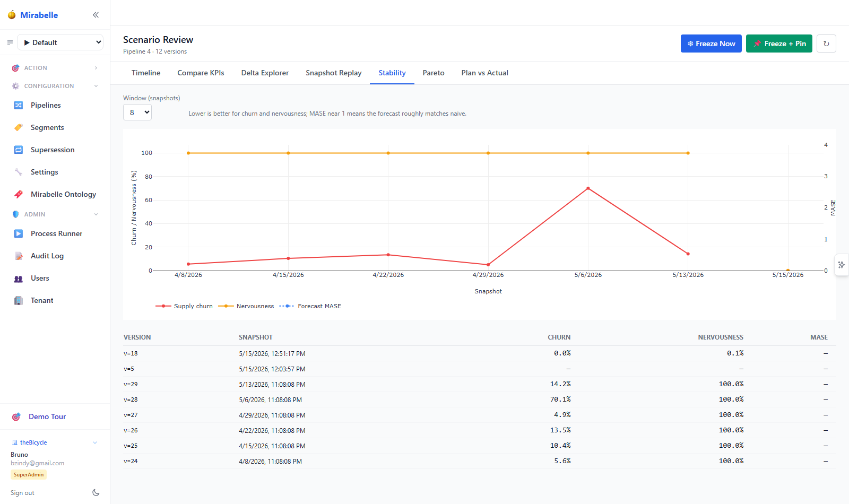Toggle Supply churn series in legend
This screenshot has height=504, width=849.
click(184, 306)
